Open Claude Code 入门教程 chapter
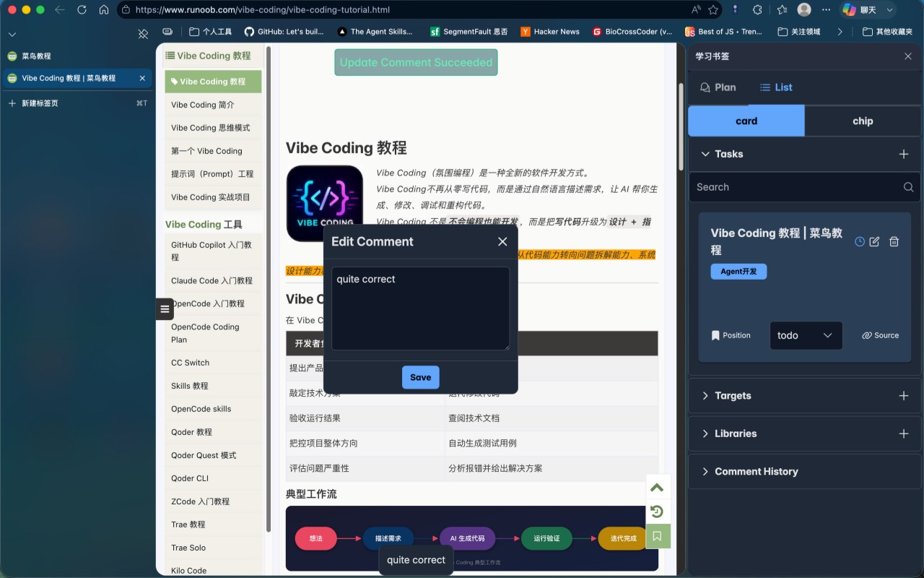 (x=213, y=280)
